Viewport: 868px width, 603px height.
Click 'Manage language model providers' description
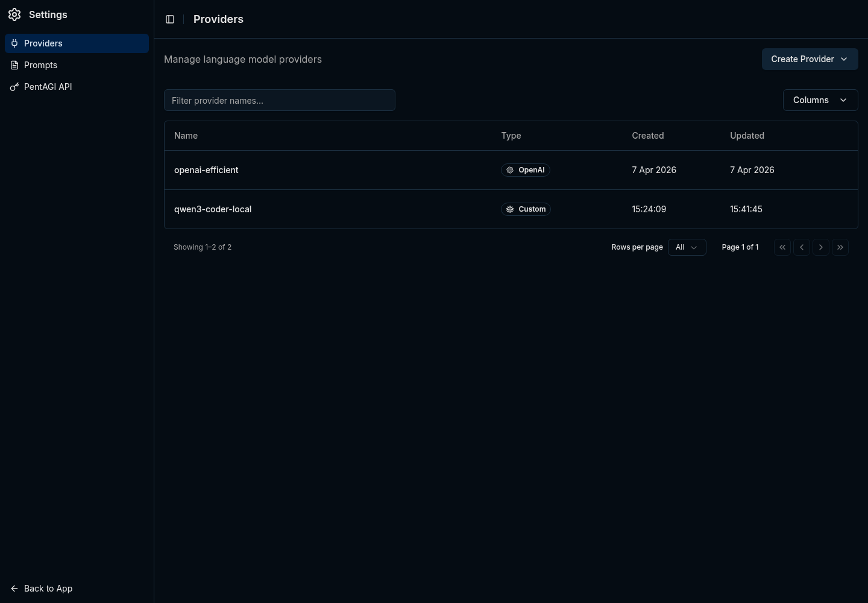(x=243, y=59)
